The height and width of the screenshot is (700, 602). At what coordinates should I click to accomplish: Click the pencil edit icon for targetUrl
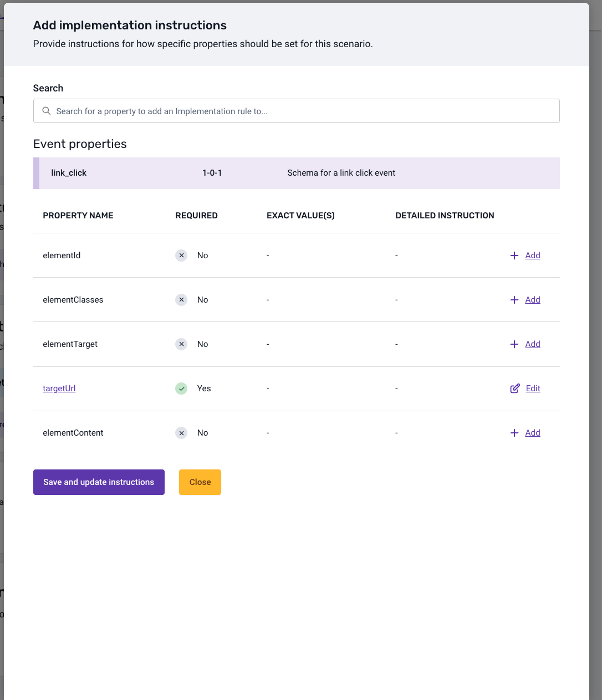click(x=515, y=388)
